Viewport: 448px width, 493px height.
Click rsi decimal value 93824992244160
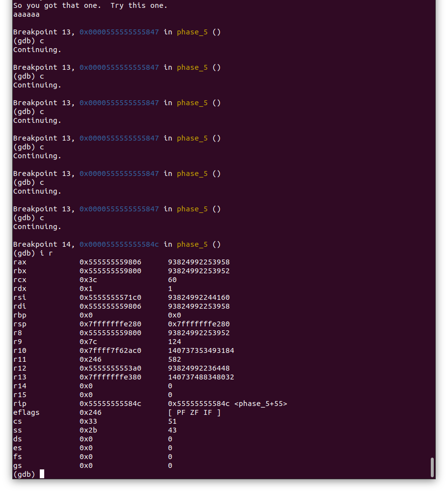point(199,297)
